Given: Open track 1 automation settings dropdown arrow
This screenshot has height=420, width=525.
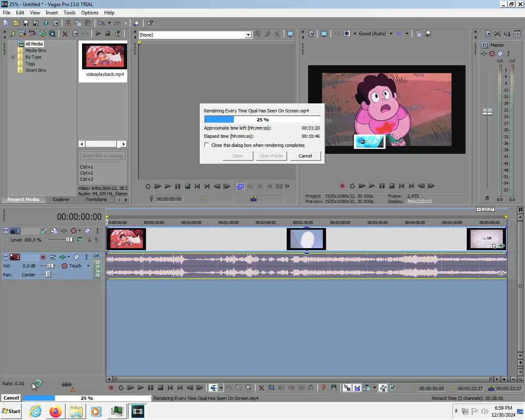Looking at the screenshot, I should (80, 231).
